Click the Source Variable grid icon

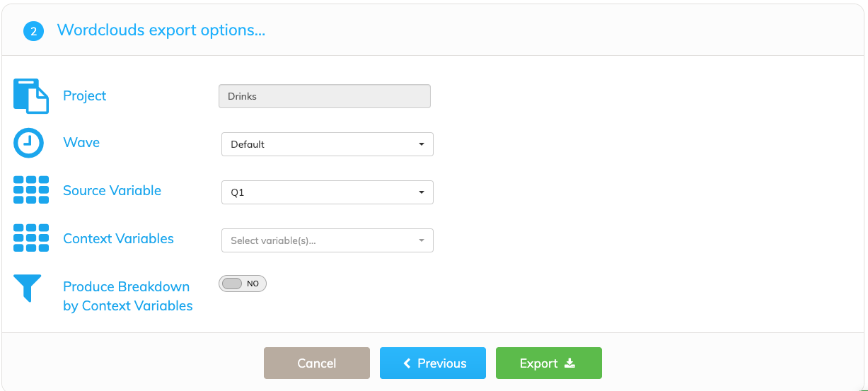click(31, 190)
